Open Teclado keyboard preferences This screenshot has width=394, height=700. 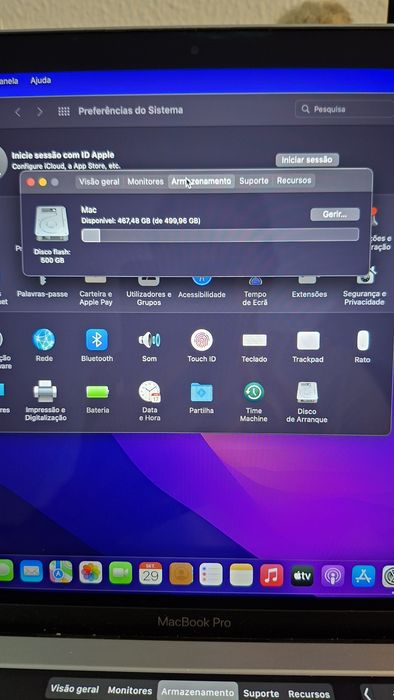coord(254,341)
